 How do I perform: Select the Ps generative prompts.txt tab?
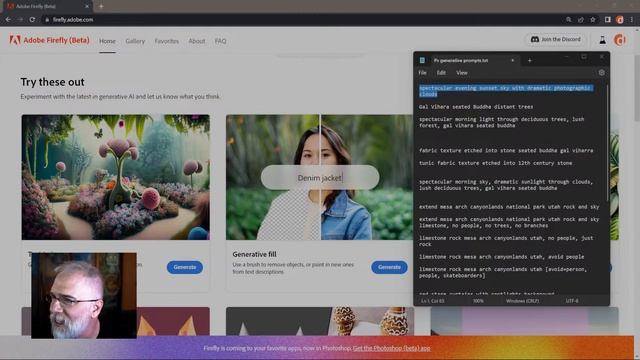pos(473,60)
